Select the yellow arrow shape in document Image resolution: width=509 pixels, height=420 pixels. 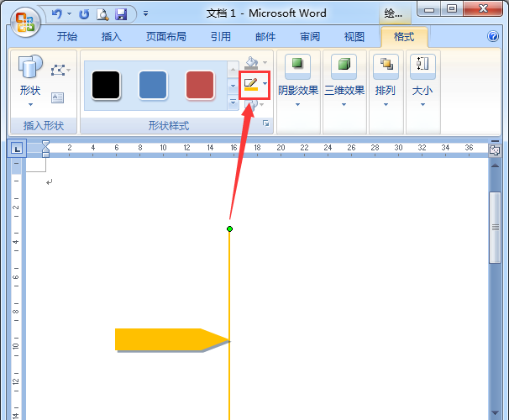[168, 339]
